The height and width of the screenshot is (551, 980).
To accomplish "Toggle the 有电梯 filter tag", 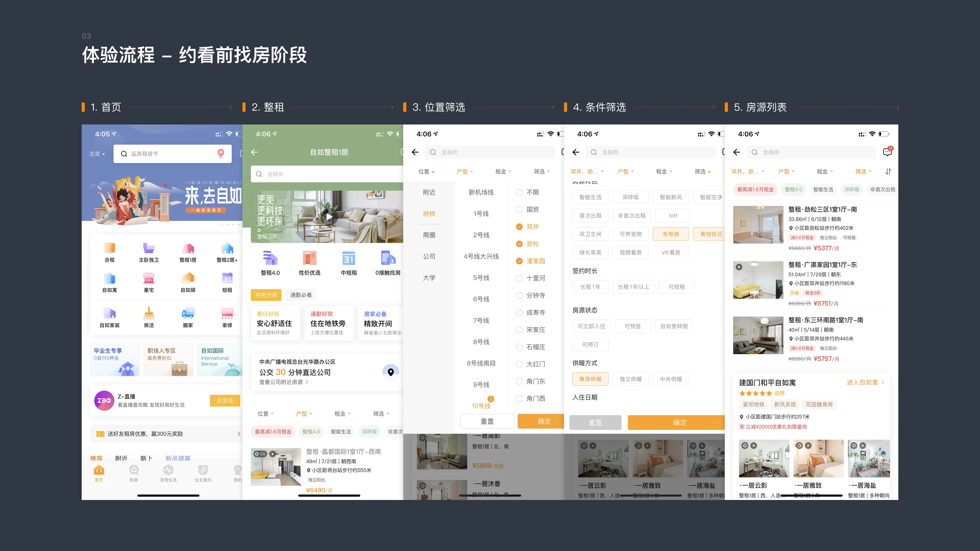I will coord(671,234).
